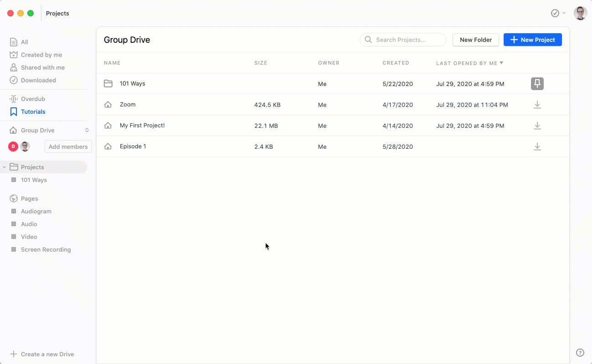Open the sync status checkmark menu

(558, 13)
